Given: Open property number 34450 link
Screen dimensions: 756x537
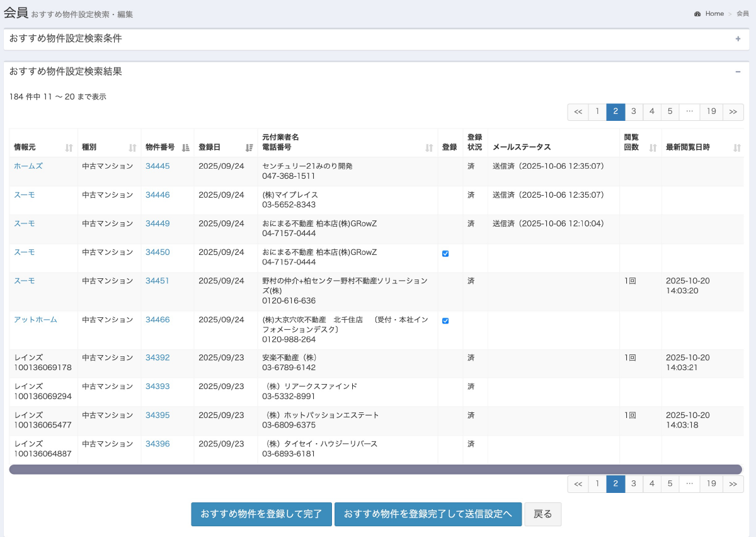Looking at the screenshot, I should click(157, 252).
